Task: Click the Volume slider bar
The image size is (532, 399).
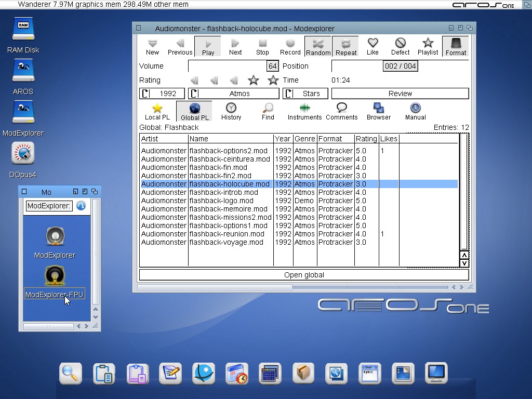Action: (228, 66)
